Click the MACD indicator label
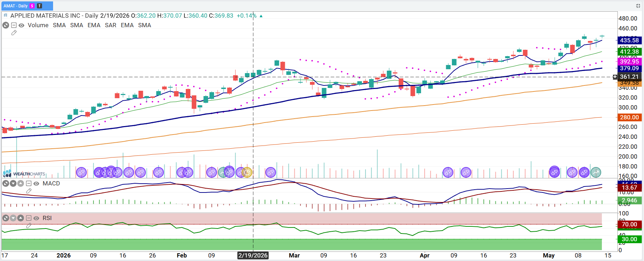644x261 pixels. pyautogui.click(x=51, y=183)
